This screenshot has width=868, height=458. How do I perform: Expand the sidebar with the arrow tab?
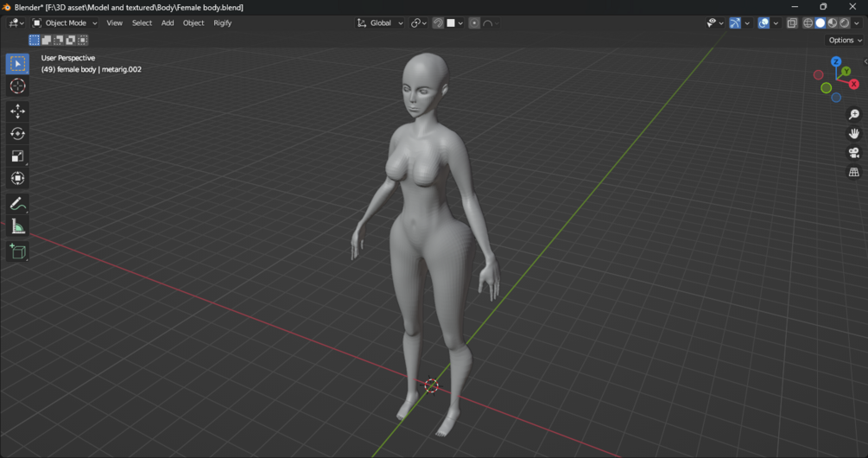(x=865, y=61)
